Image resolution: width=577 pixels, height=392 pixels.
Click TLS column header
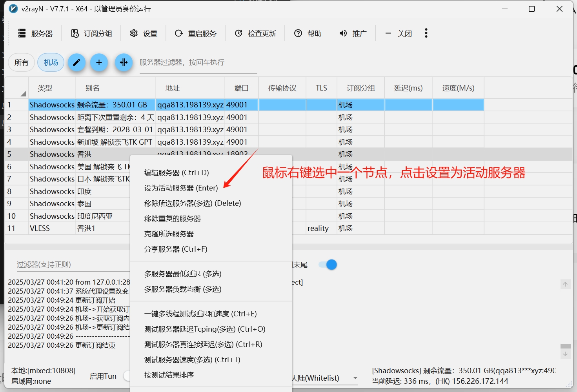point(321,88)
